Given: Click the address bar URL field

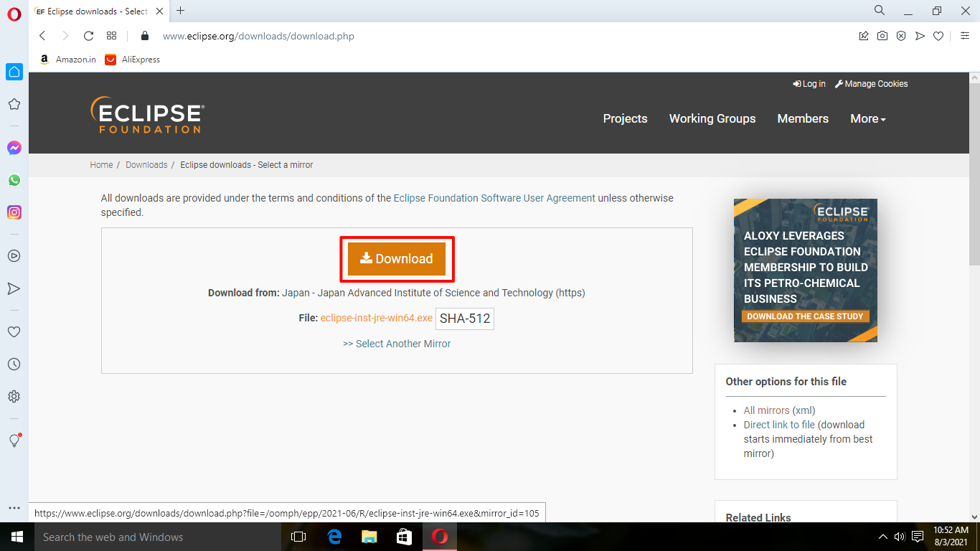Looking at the screenshot, I should point(502,36).
